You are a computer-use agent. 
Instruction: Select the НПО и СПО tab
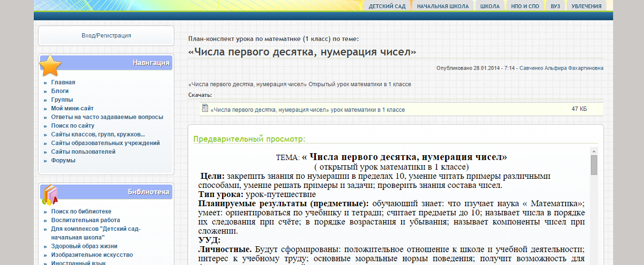pyautogui.click(x=525, y=6)
